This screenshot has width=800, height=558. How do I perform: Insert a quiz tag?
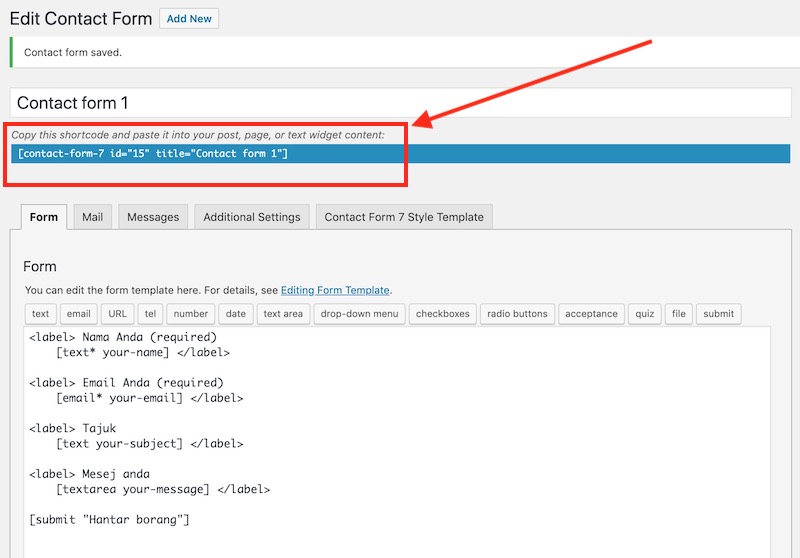click(x=644, y=314)
